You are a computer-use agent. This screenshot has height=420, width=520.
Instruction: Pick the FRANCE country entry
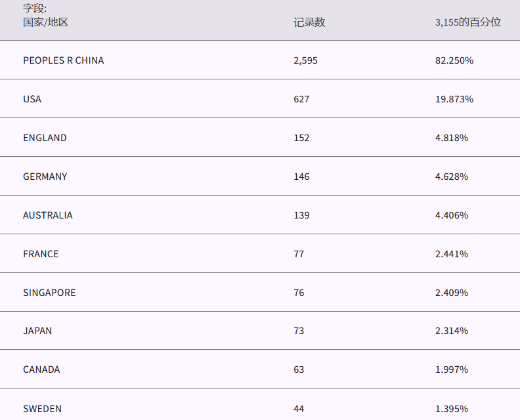click(41, 254)
